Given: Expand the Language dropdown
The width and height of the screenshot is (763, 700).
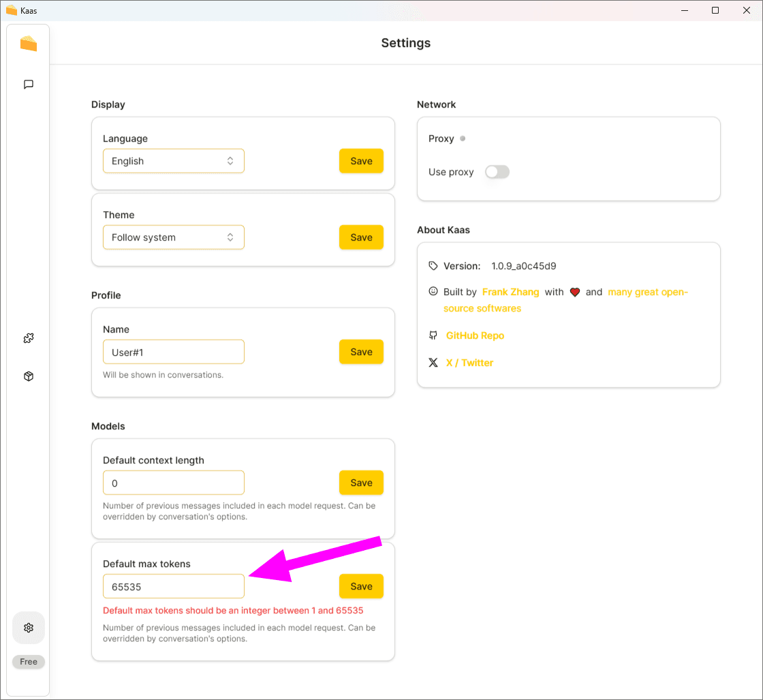Looking at the screenshot, I should [x=173, y=161].
